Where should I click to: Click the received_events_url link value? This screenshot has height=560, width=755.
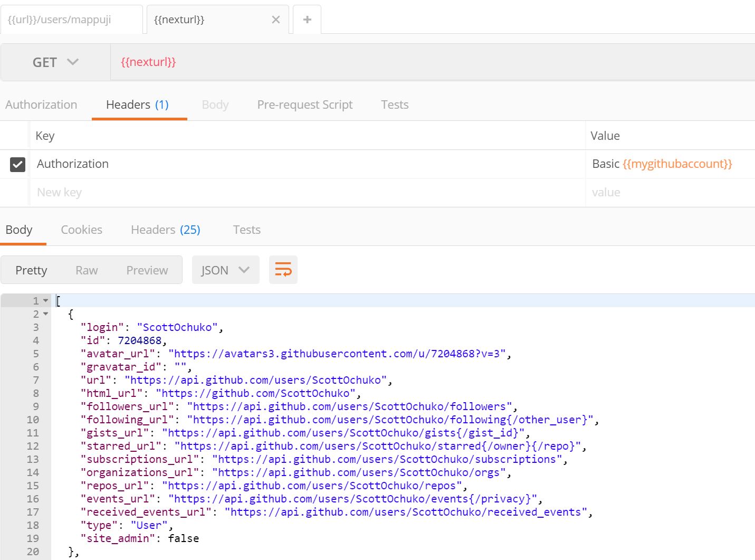click(x=406, y=512)
